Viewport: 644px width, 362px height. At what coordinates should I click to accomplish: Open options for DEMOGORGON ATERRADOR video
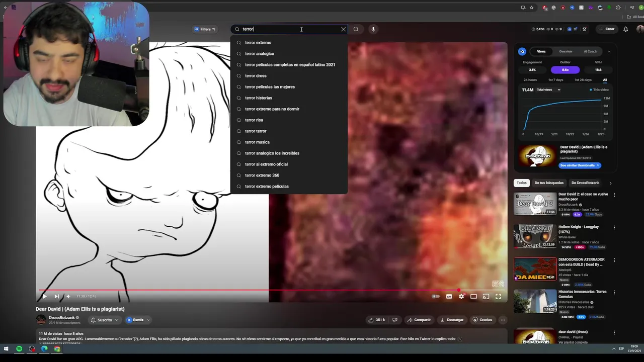point(614,260)
